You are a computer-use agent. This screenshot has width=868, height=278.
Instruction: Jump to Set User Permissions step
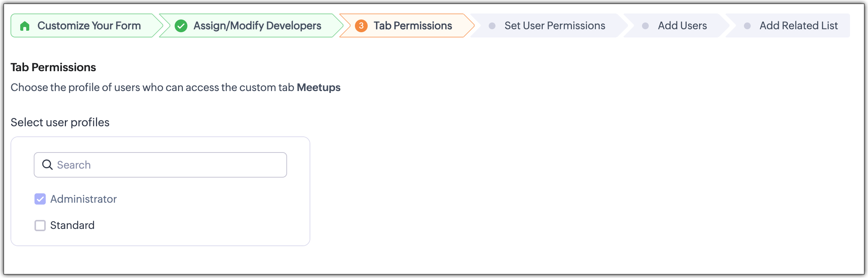555,26
